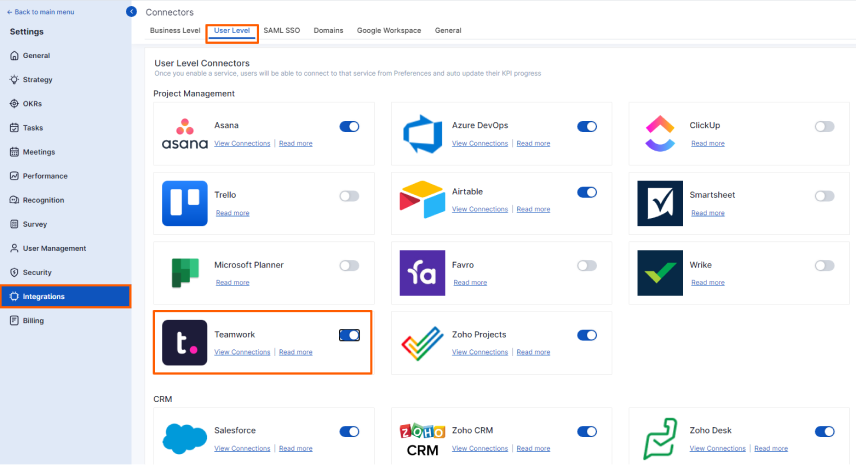This screenshot has width=856, height=465.
Task: Click the Billing document icon
Action: pos(14,320)
